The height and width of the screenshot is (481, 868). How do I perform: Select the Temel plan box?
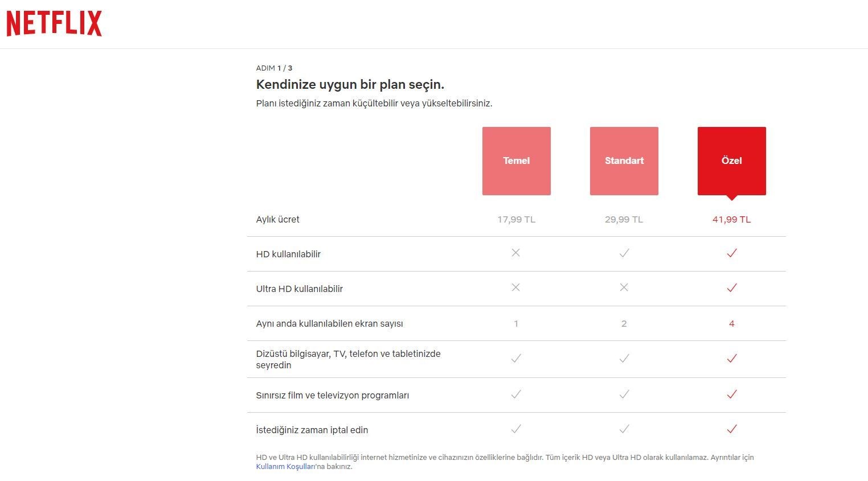[x=516, y=161]
